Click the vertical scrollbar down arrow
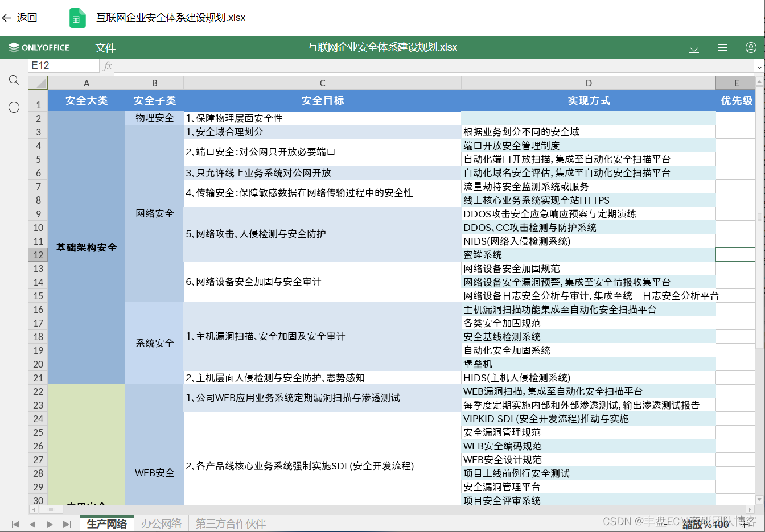 (x=759, y=500)
